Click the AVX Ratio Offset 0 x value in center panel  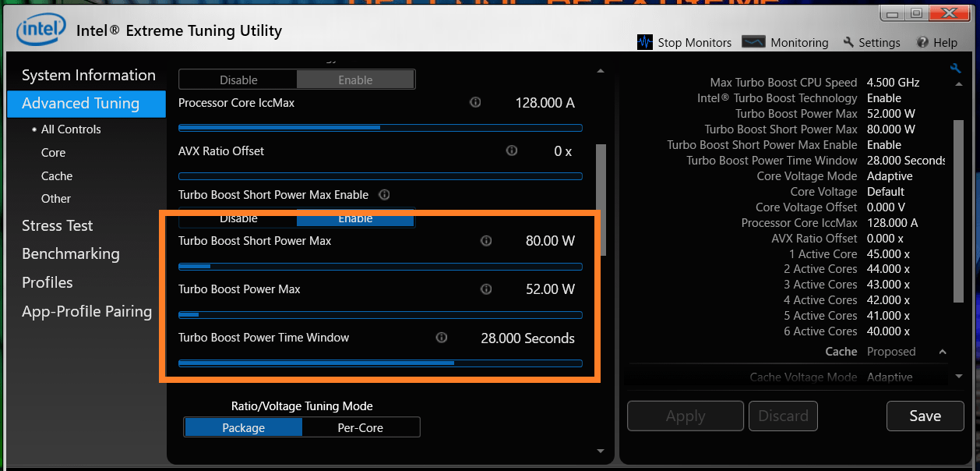(x=563, y=151)
